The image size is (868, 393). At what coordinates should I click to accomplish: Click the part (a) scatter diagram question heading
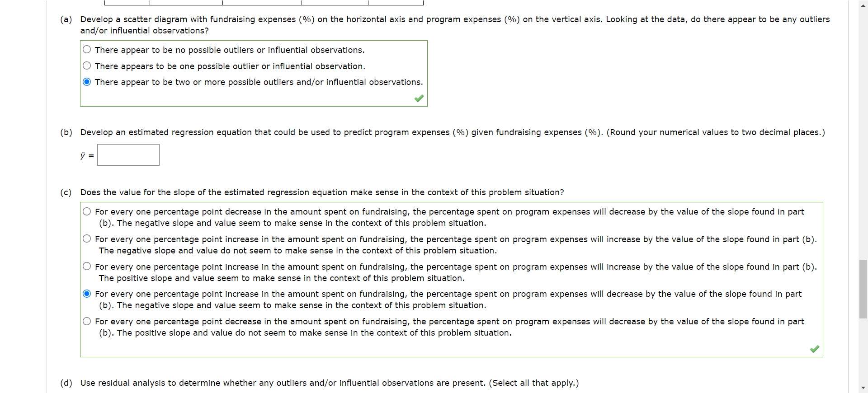[316, 19]
